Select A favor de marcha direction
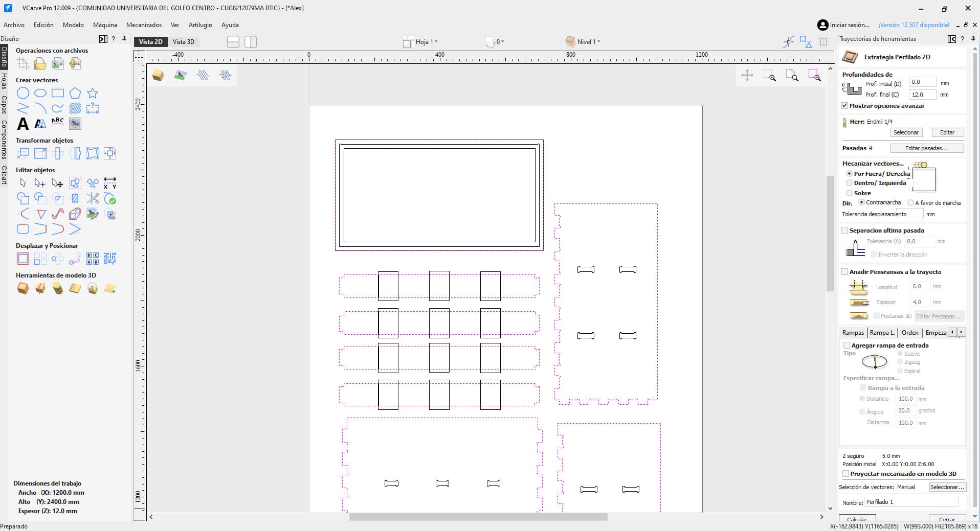The image size is (980, 531). (x=910, y=203)
